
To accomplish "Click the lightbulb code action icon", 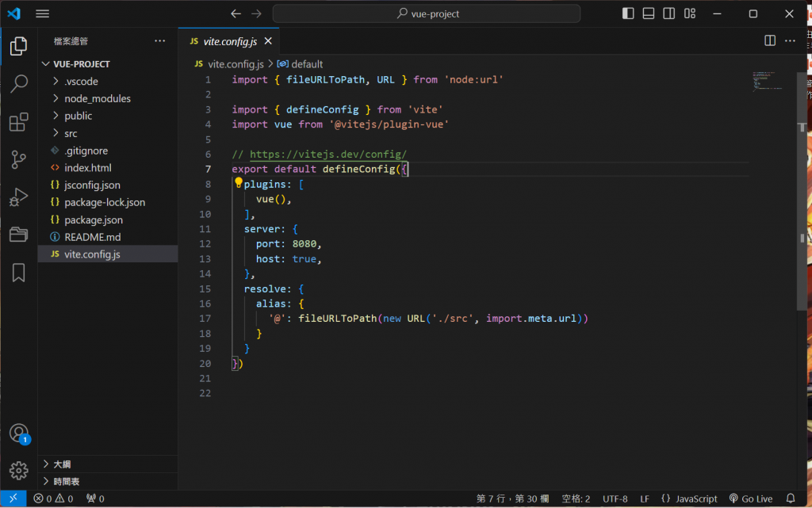I will pyautogui.click(x=239, y=184).
